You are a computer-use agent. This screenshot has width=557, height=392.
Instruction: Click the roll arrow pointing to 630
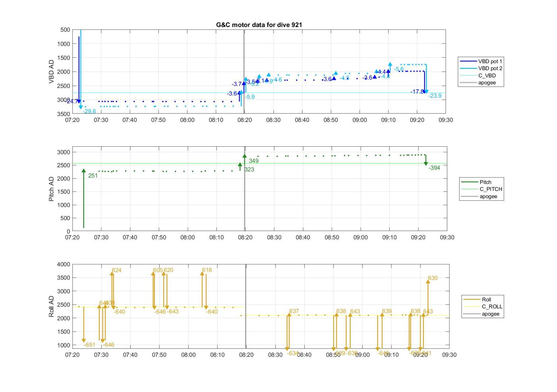click(x=428, y=298)
